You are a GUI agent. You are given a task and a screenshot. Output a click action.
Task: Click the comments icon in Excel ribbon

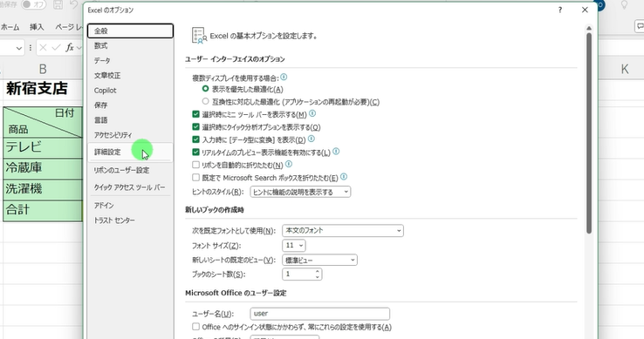[640, 27]
